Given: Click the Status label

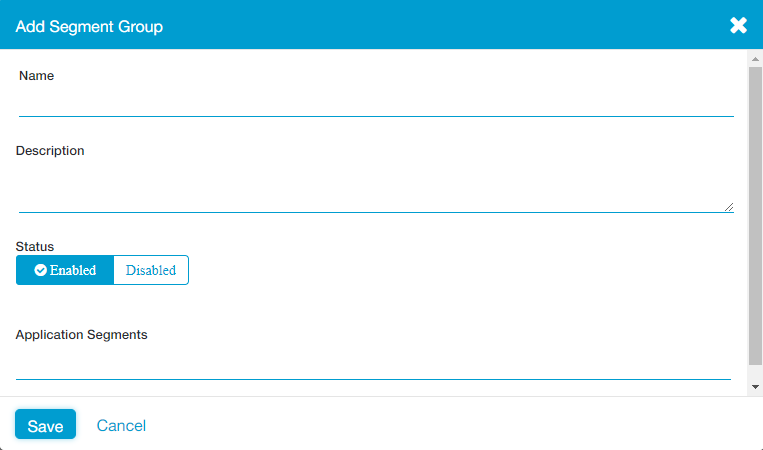Looking at the screenshot, I should [35, 246].
